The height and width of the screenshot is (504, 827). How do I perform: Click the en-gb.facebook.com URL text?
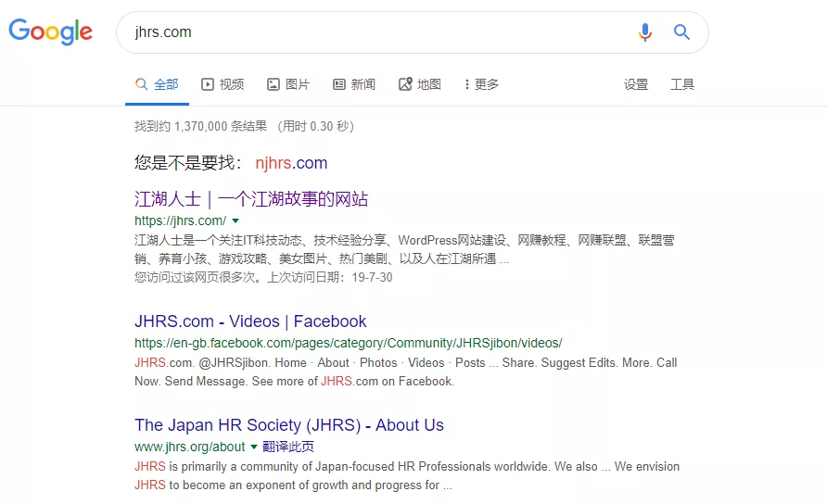pyautogui.click(x=348, y=343)
